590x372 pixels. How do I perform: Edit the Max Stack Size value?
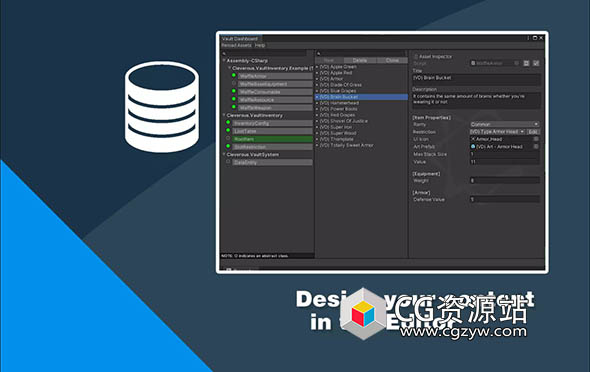point(505,154)
